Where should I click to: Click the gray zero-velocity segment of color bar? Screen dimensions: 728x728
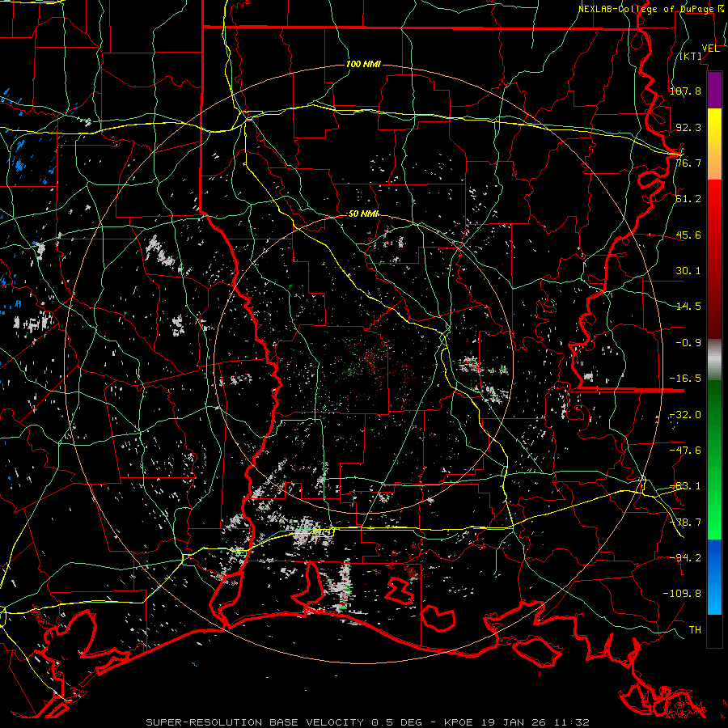click(714, 360)
